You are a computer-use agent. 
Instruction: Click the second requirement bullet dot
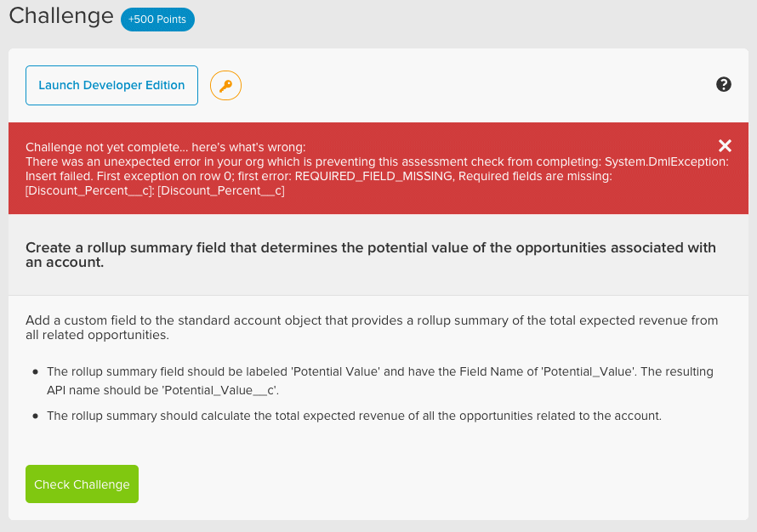click(x=36, y=416)
